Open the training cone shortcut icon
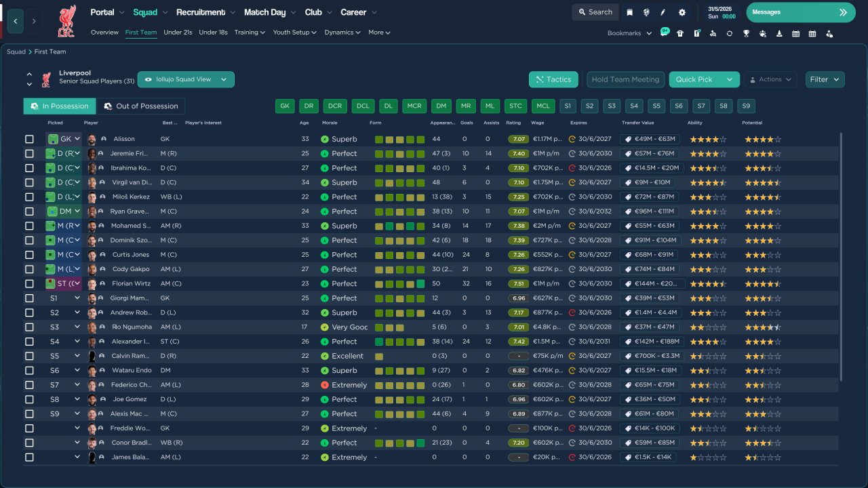The image size is (868, 488). coord(779,33)
